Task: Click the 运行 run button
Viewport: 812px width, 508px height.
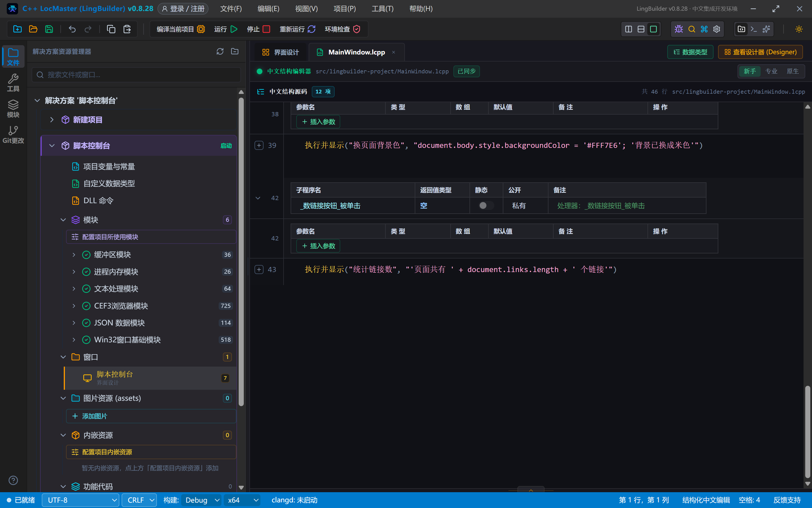Action: [226, 29]
